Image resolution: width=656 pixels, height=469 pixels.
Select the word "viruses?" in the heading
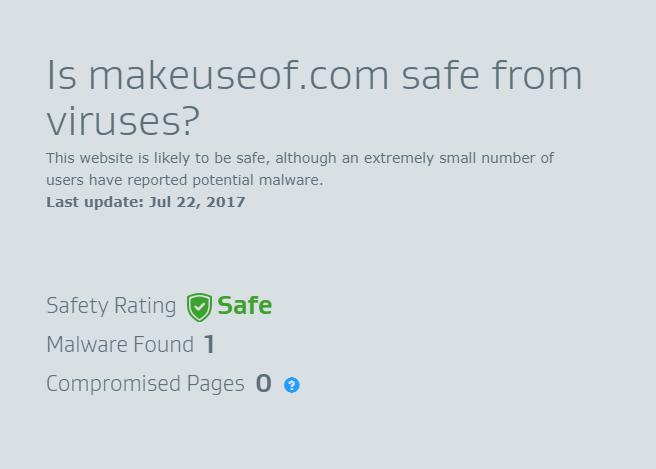click(123, 121)
